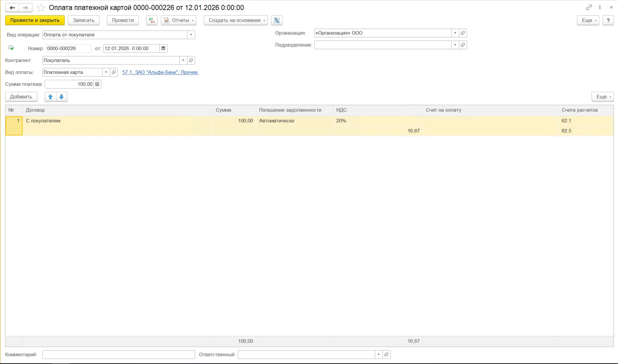Open Контрагент card with open icon
This screenshot has width=618, height=364.
point(191,60)
